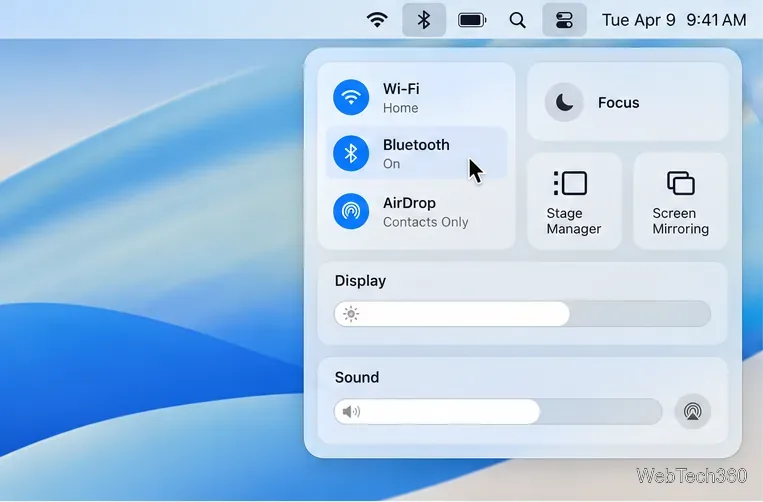Turn off Bluetooth with its blue circle icon
This screenshot has height=502, width=763.
click(x=351, y=153)
